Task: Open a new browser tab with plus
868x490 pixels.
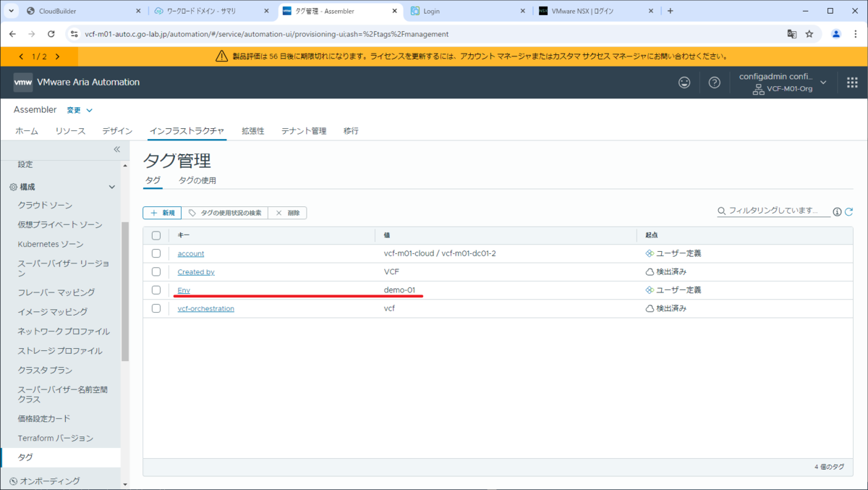Action: pyautogui.click(x=670, y=11)
